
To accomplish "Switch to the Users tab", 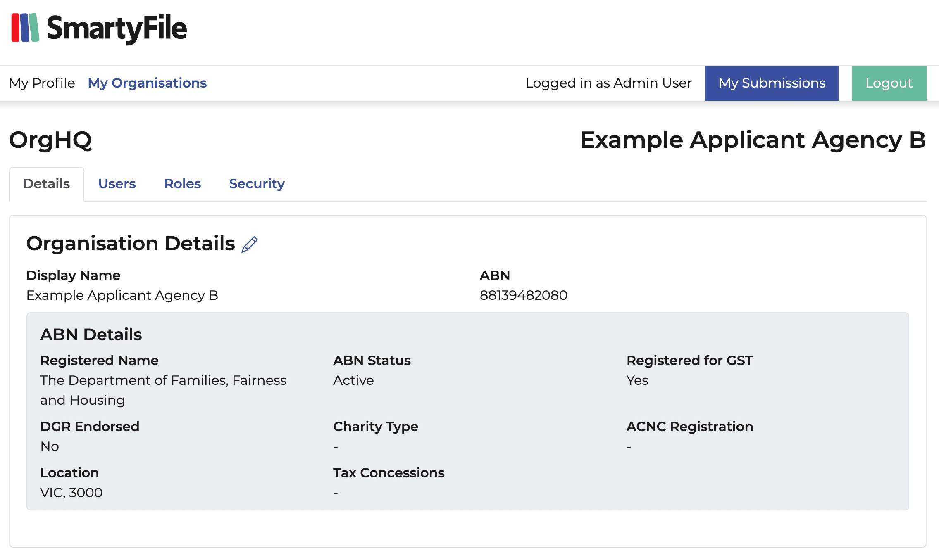I will point(117,183).
